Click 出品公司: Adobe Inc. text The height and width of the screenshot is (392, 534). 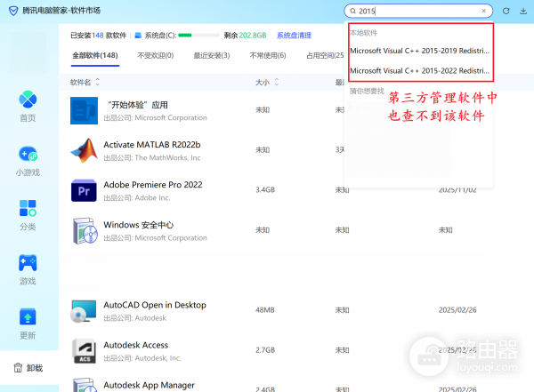[137, 198]
